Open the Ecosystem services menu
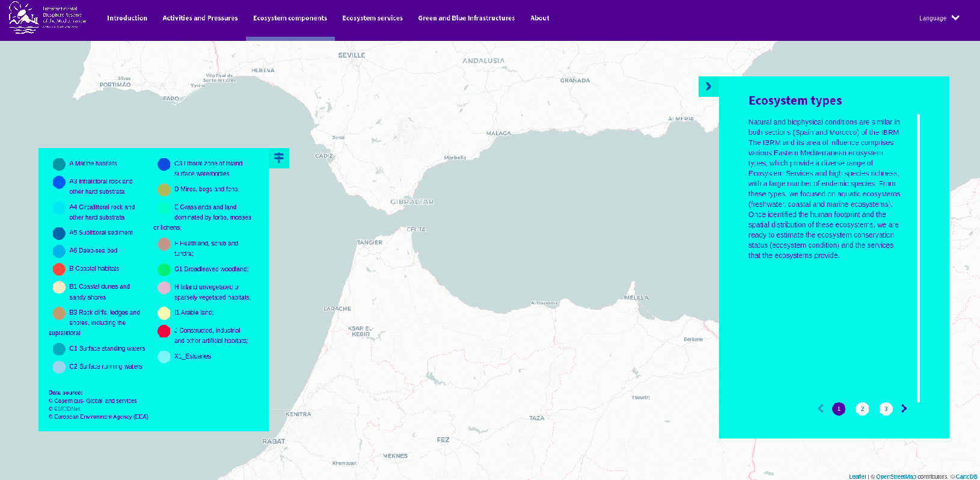Image resolution: width=980 pixels, height=480 pixels. [x=373, y=18]
